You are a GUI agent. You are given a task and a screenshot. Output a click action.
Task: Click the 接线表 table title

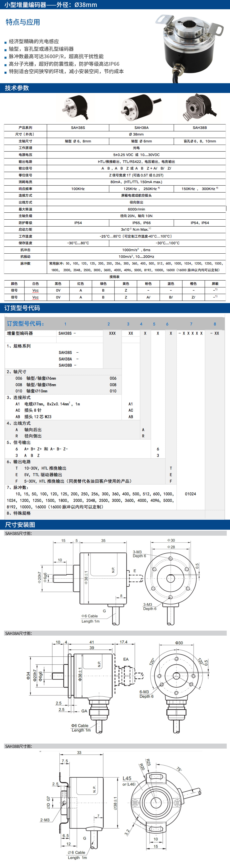click(115, 277)
